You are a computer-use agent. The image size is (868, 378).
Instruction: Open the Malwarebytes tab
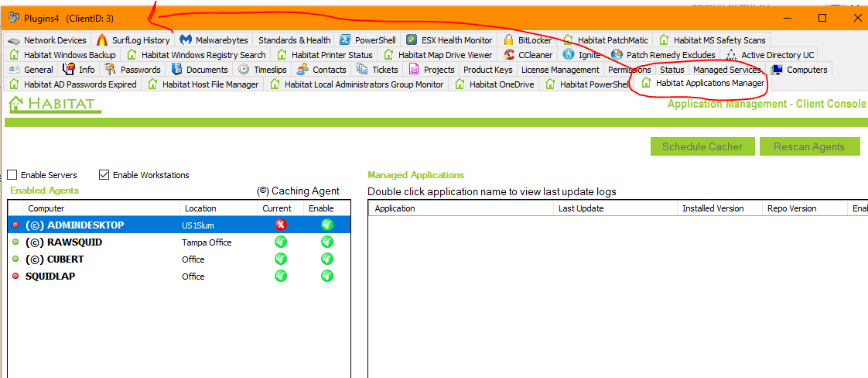[214, 40]
